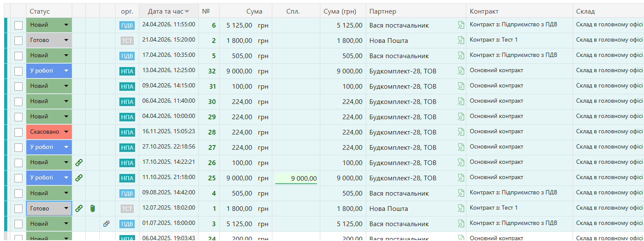Open the Готово status dropdown for order 2
The width and height of the screenshot is (644, 241).
pos(49,40)
